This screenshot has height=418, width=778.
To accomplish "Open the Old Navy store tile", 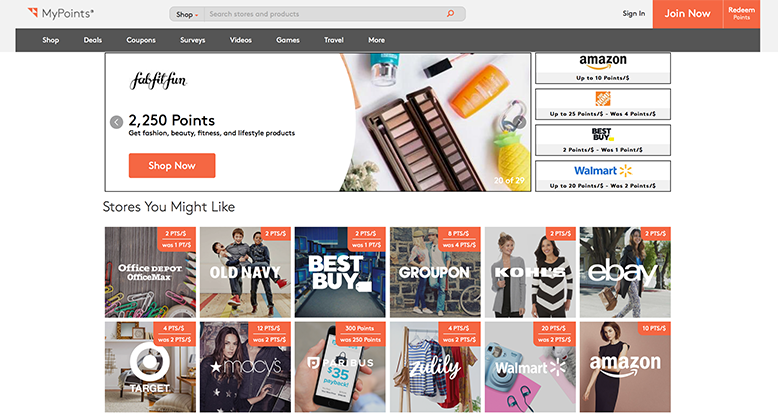I will click(x=245, y=272).
